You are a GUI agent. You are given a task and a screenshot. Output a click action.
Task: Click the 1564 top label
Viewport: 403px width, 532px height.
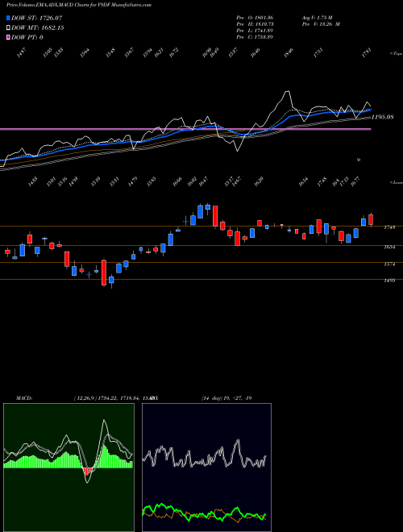coord(85,52)
